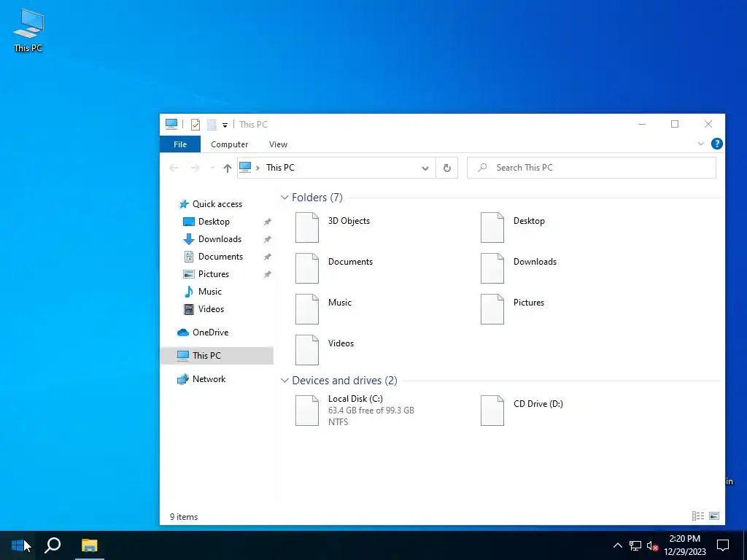Refresh the This PC view
Screen dimensions: 747x560
447,168
